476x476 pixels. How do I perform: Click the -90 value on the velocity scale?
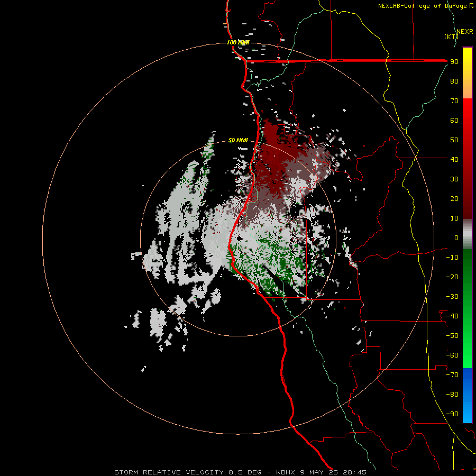click(x=452, y=414)
